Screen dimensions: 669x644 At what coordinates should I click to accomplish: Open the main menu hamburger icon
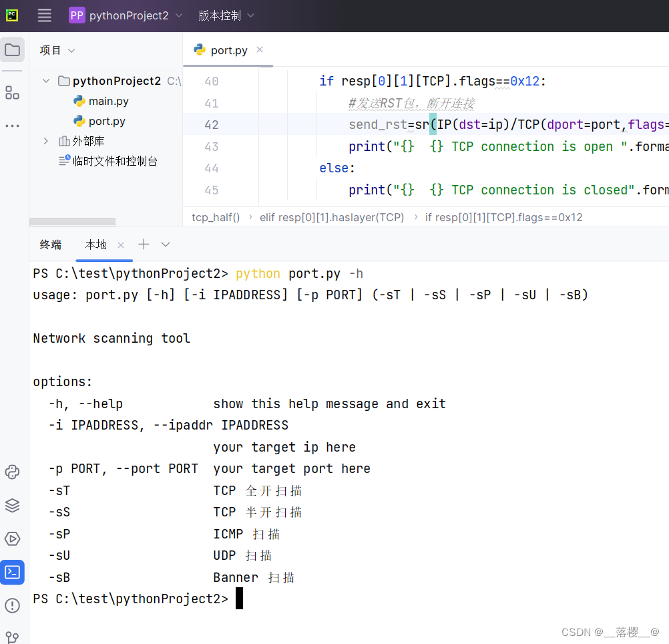[x=44, y=15]
